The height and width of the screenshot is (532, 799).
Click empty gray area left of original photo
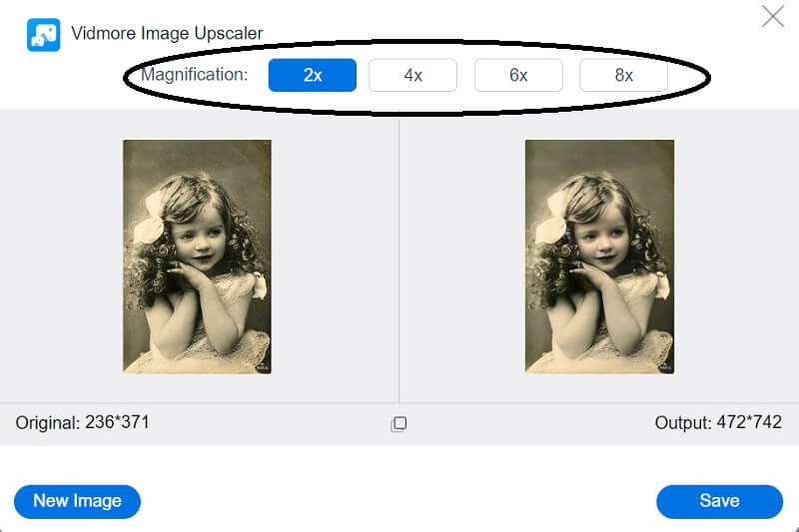coord(60,257)
